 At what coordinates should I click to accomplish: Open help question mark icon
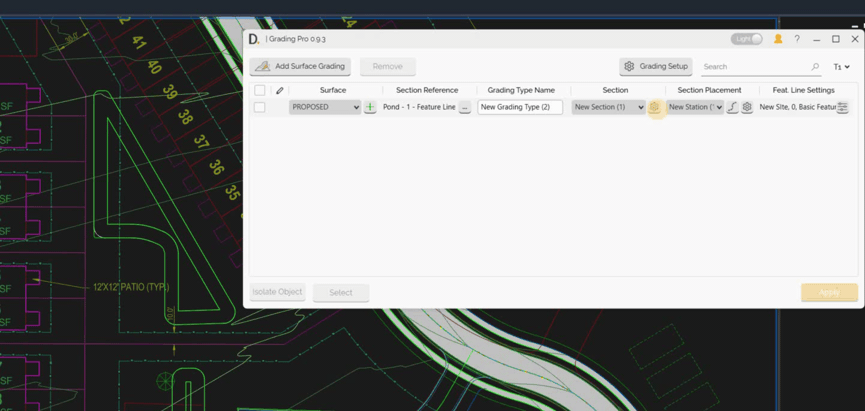[x=797, y=39]
